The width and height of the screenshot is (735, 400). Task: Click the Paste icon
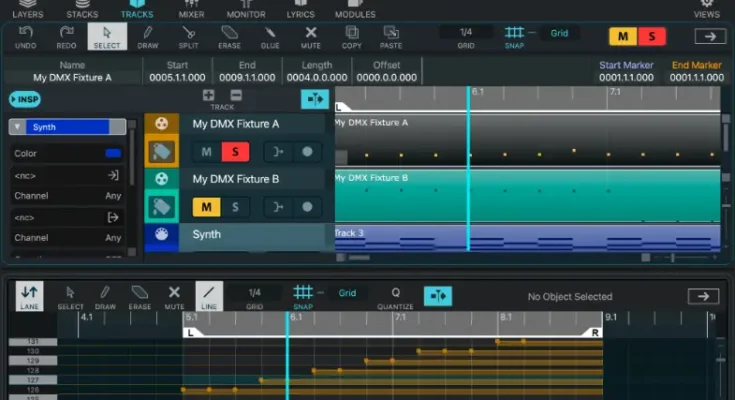coord(391,37)
